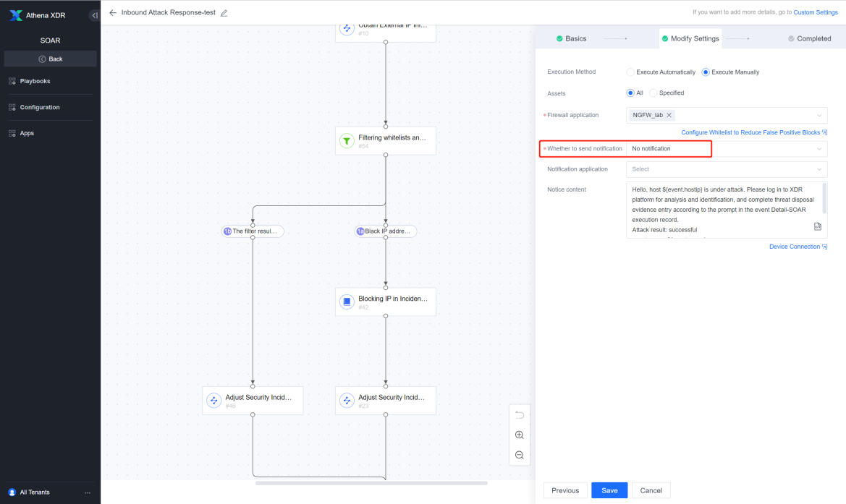The height and width of the screenshot is (504, 846).
Task: Select The filter result branch label
Action: click(255, 231)
